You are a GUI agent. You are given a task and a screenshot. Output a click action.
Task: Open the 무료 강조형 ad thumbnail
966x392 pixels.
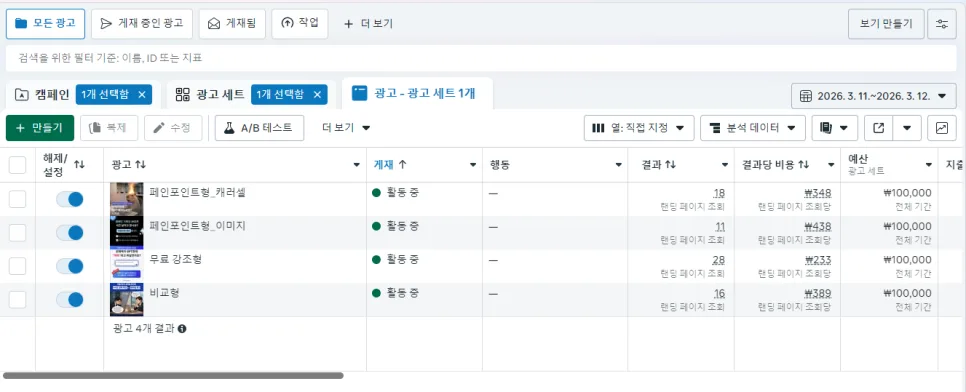pos(127,266)
